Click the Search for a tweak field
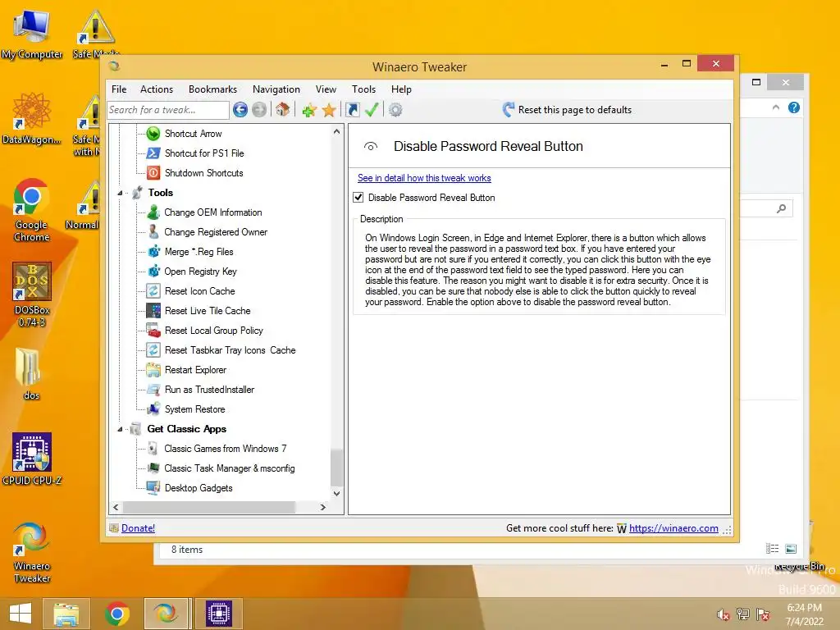This screenshot has height=630, width=840. [168, 110]
